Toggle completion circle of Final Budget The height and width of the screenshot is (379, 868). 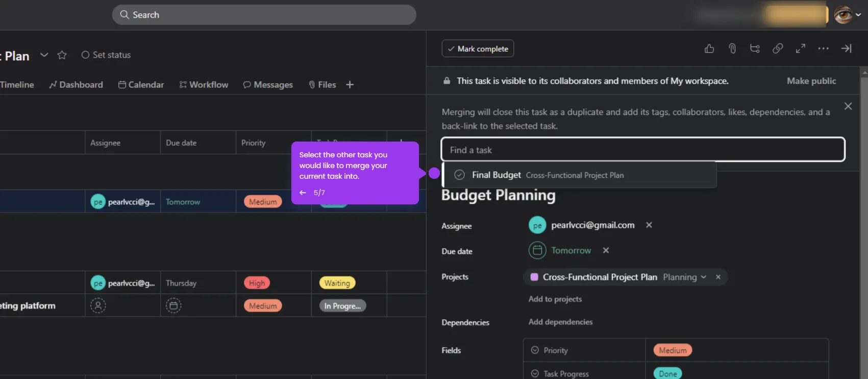pos(459,175)
